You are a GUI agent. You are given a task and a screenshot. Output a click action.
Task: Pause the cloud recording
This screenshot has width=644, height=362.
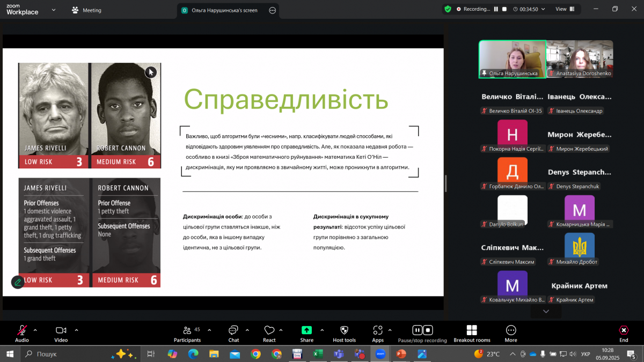tap(418, 330)
